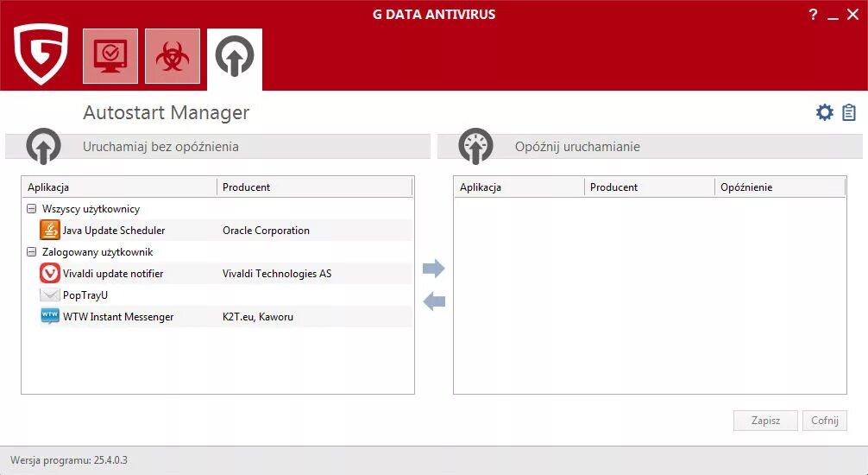
Task: Open the logs clipboard icon
Action: pos(849,112)
